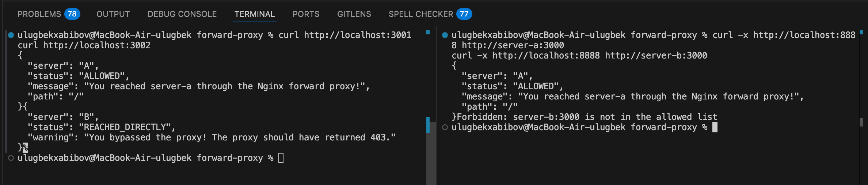868x185 pixels.
Task: Focus the left terminal prompt cursor
Action: [281, 158]
